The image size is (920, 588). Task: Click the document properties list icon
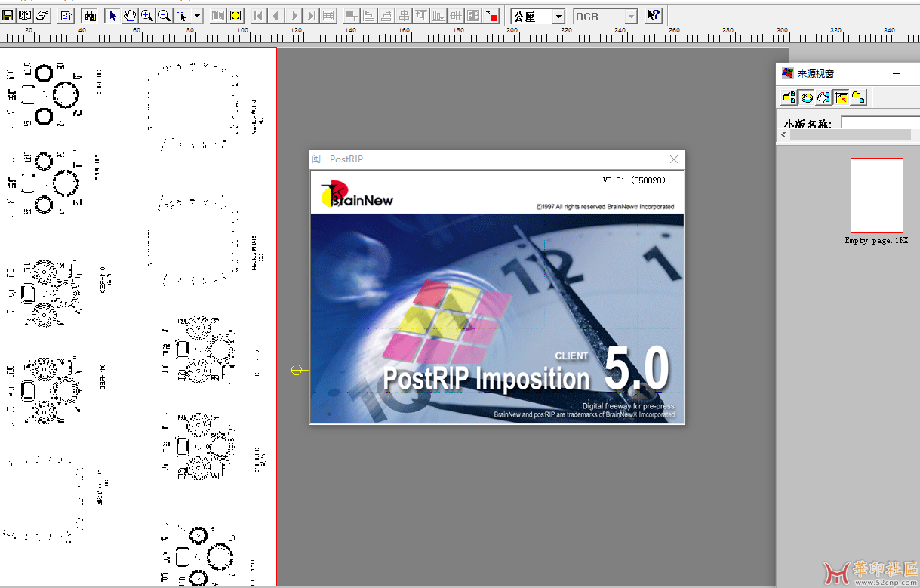[x=66, y=15]
